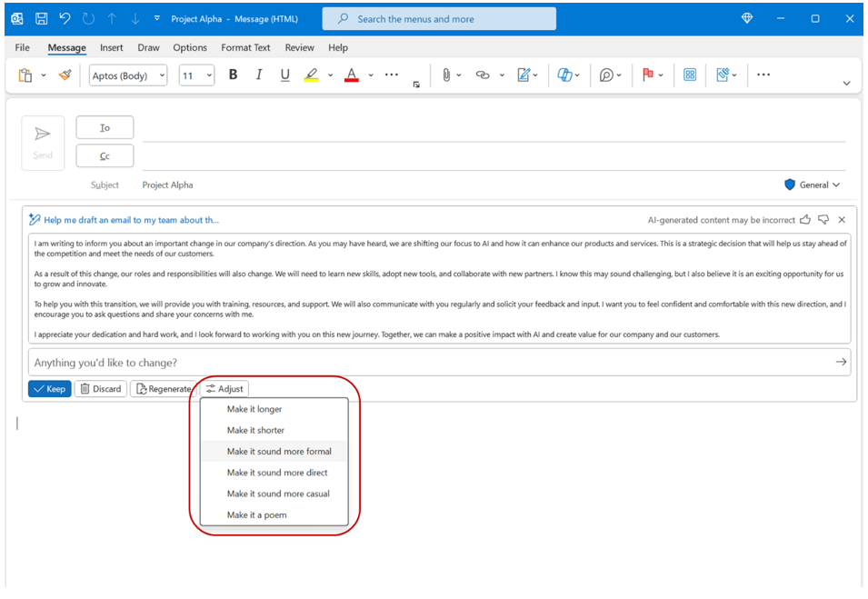
Task: Click the Format Painter icon
Action: coord(65,75)
